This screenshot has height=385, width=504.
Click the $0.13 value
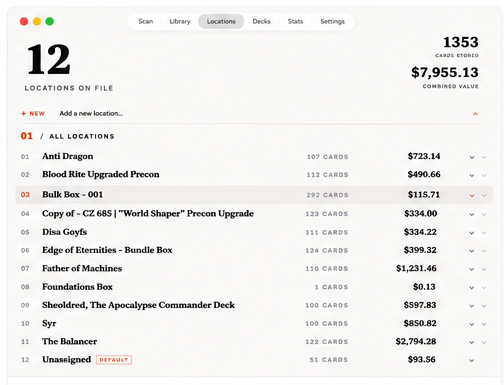tap(424, 287)
